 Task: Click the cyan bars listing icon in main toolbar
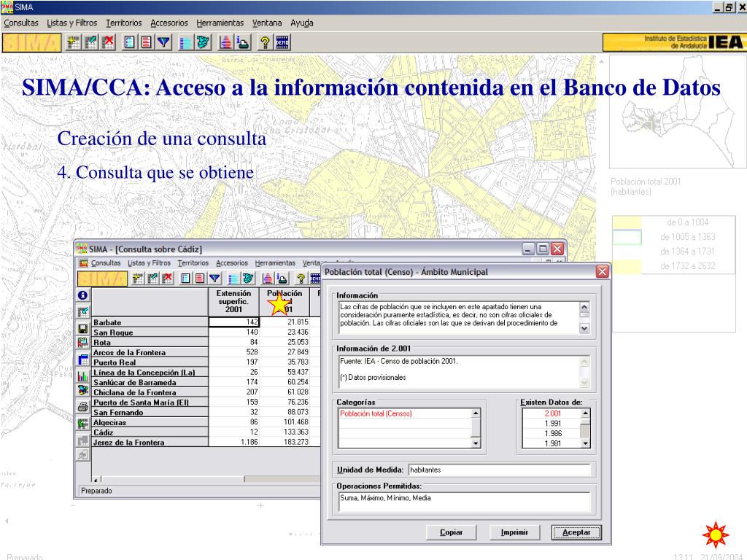pyautogui.click(x=185, y=42)
